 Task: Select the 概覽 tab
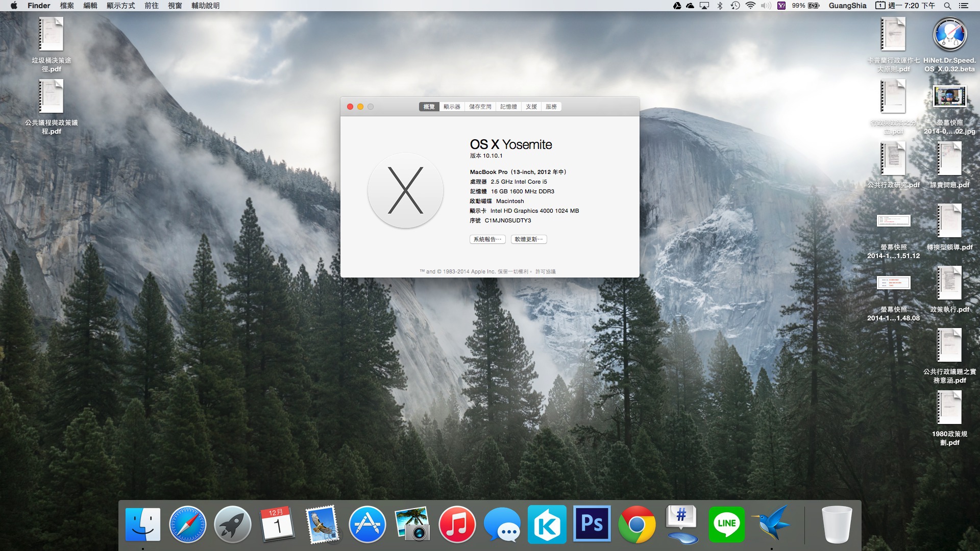tap(429, 107)
